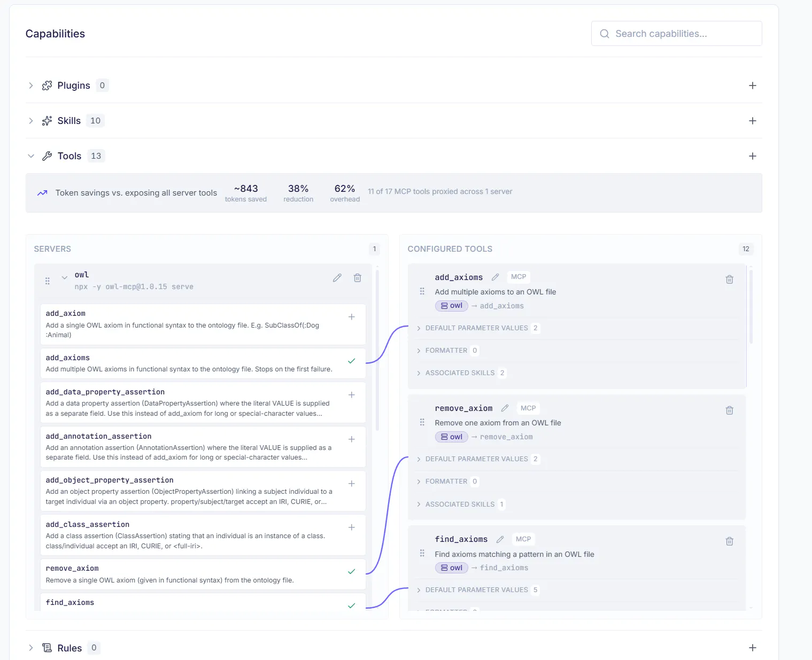
Task: Select the add_class_assertion tool name
Action: click(88, 524)
